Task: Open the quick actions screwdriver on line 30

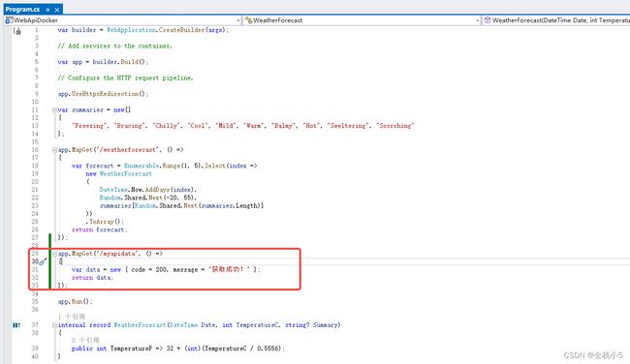Action: click(43, 261)
